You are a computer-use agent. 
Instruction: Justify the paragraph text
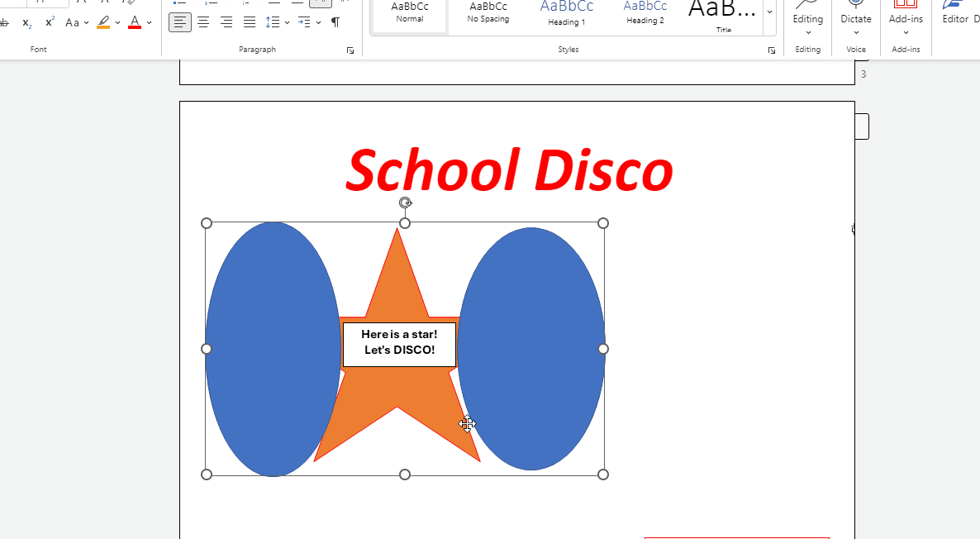point(250,22)
